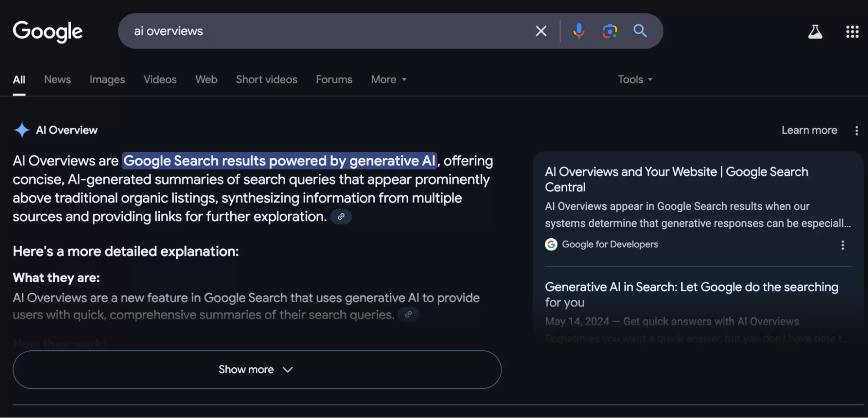
Task: Open the Google apps grid
Action: click(852, 31)
